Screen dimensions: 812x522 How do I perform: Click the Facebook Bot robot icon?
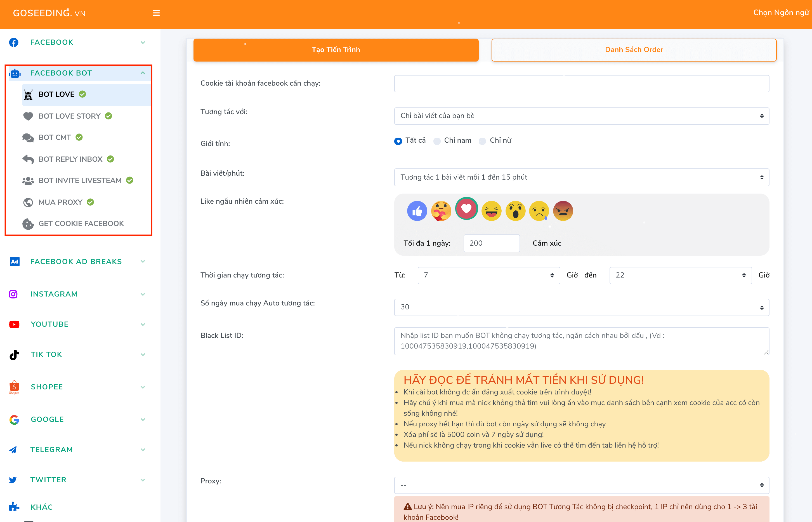15,73
